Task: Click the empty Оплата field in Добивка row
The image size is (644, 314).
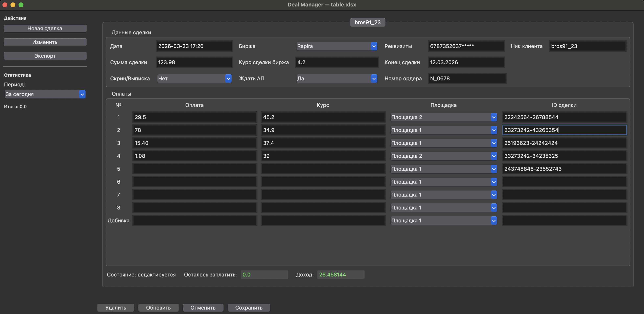Action: [195, 221]
